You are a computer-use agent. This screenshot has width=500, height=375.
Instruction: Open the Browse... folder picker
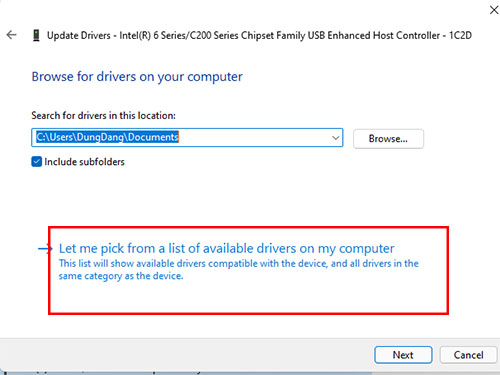388,139
